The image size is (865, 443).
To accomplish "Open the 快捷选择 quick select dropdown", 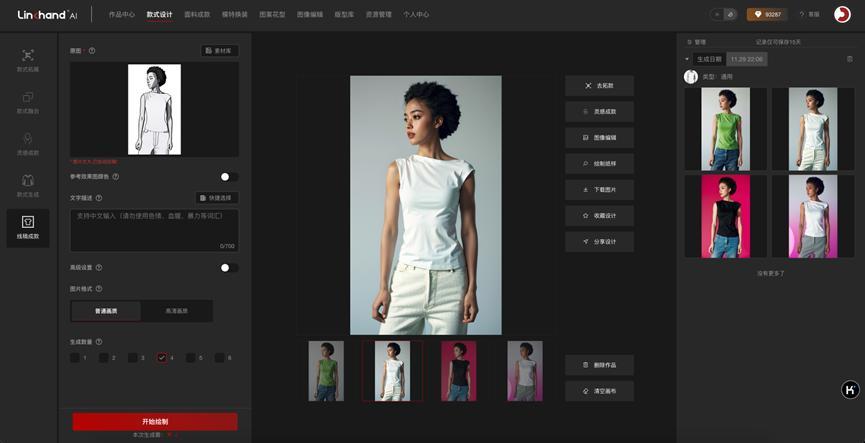I will tap(216, 198).
